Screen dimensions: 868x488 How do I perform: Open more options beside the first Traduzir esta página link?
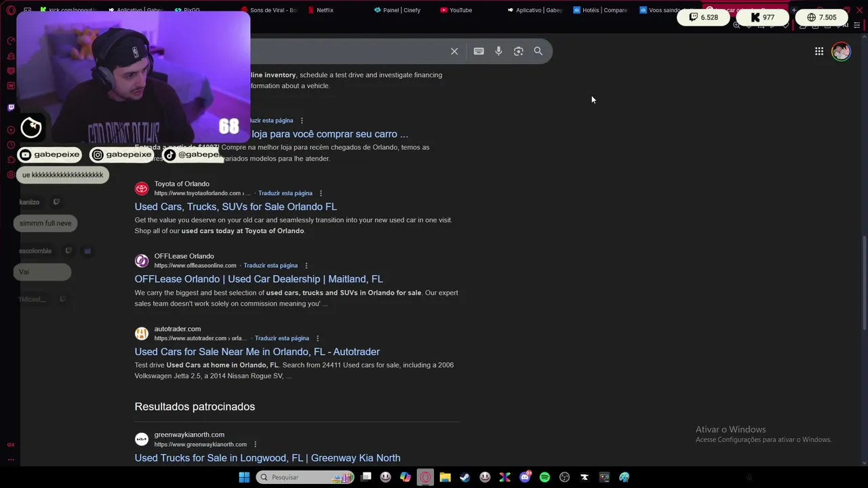(x=302, y=121)
